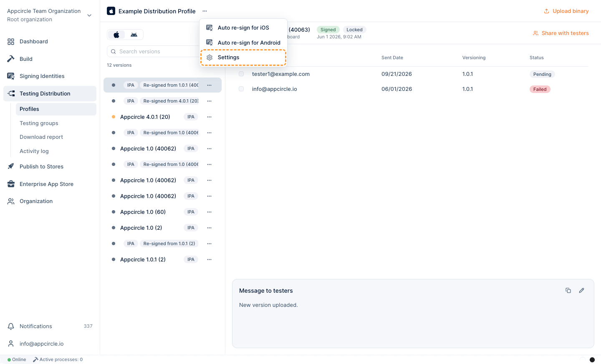Switch to the Android platform filter
This screenshot has width=601, height=364.
click(134, 35)
